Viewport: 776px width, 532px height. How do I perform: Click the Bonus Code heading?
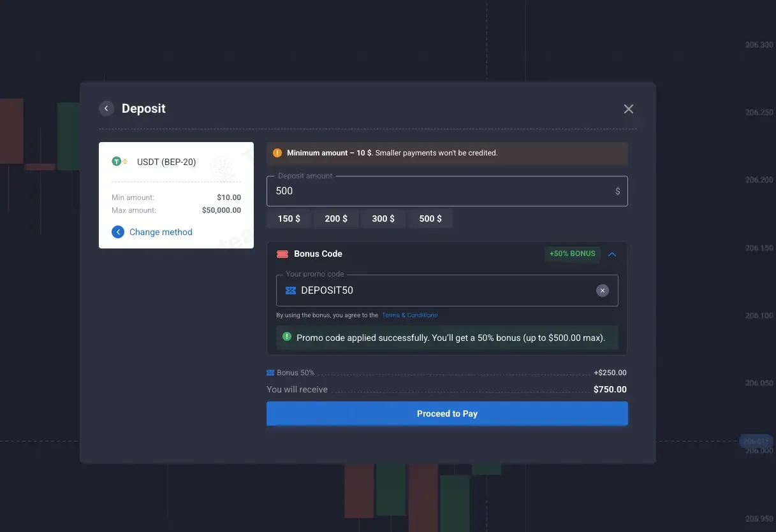(x=318, y=254)
